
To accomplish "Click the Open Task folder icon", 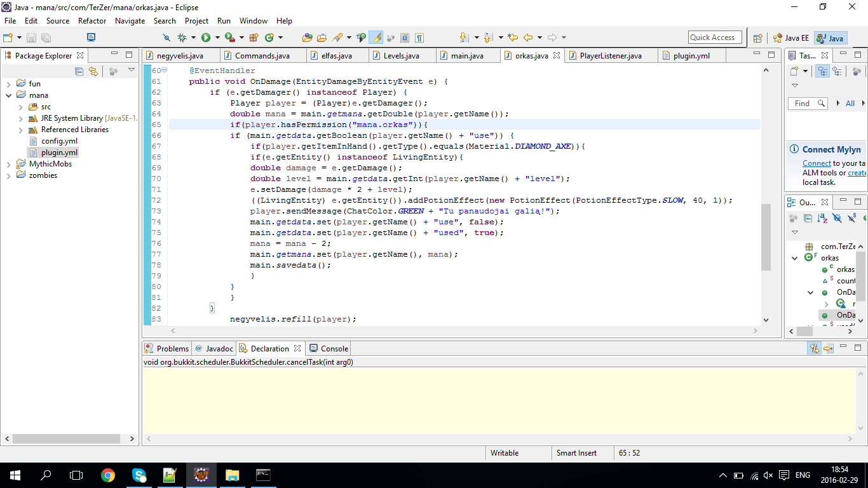I will 322,37.
